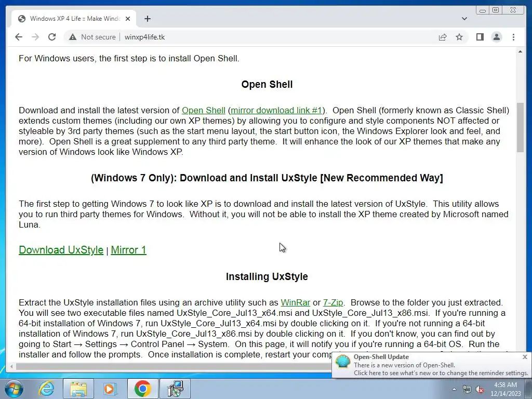Screen dimensions: 532x399
Task: Click the Open-Shell Update notification message
Action: coord(441,369)
